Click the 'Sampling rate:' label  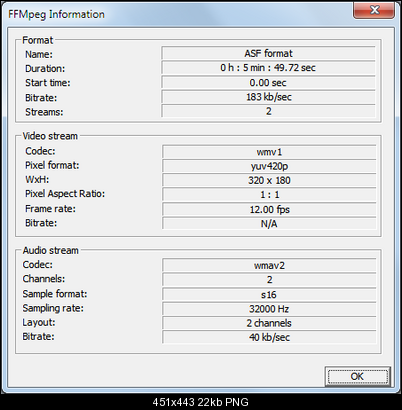click(x=53, y=308)
